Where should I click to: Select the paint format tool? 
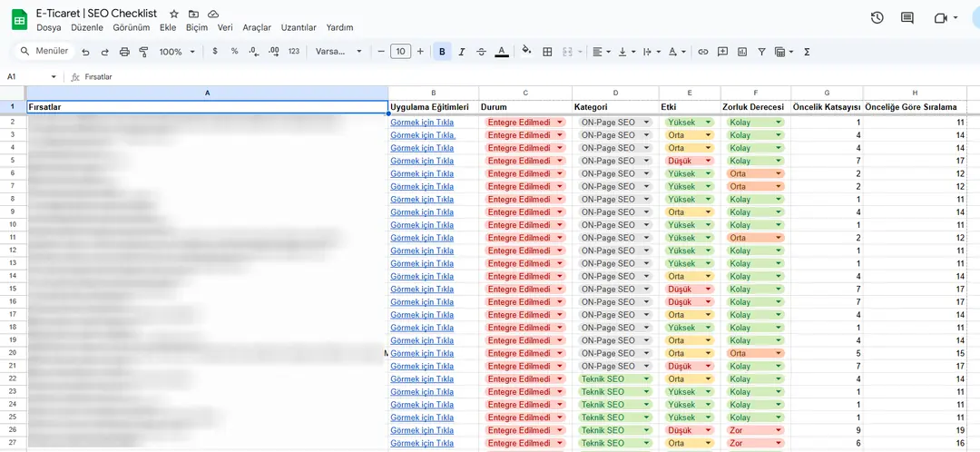click(x=143, y=52)
